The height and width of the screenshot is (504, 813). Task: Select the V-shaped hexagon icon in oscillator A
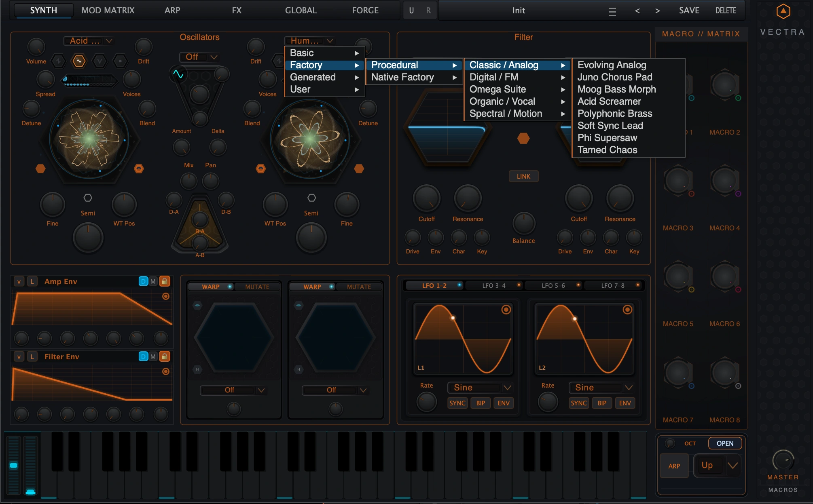100,61
